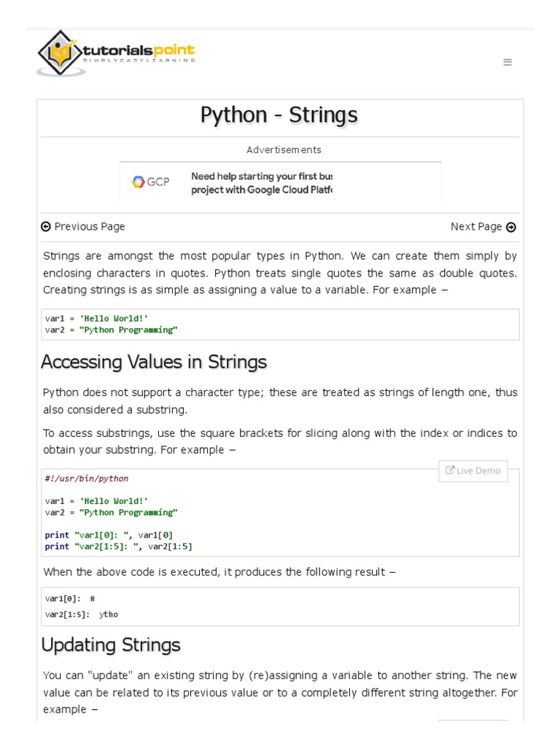The width and height of the screenshot is (560, 747).
Task: Click the "Python - Strings" page title
Action: [x=279, y=115]
